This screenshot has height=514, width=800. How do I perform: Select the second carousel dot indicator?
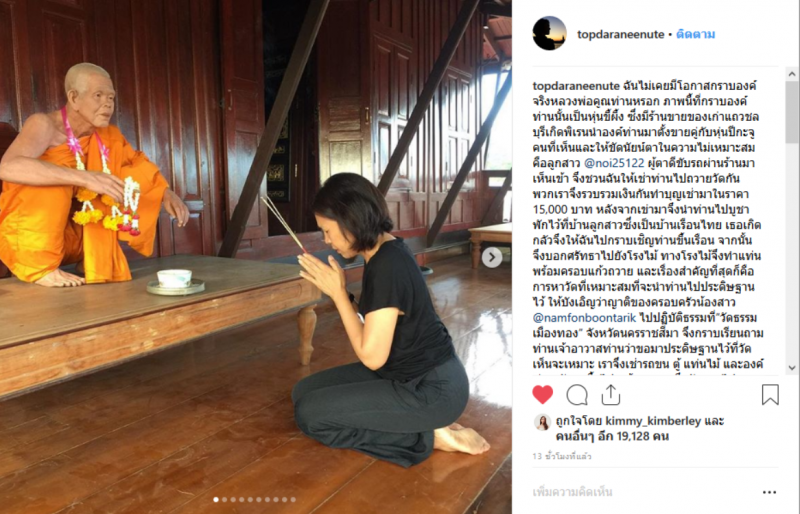[x=224, y=500]
